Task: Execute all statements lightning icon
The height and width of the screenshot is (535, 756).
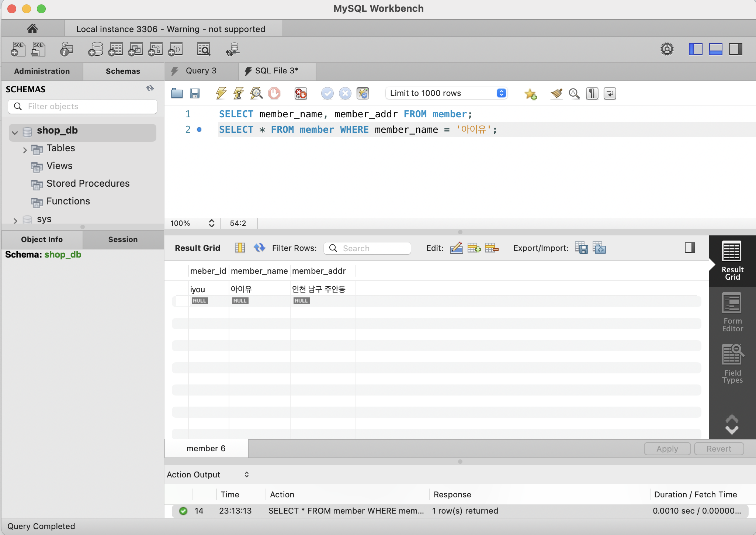Action: pyautogui.click(x=221, y=93)
